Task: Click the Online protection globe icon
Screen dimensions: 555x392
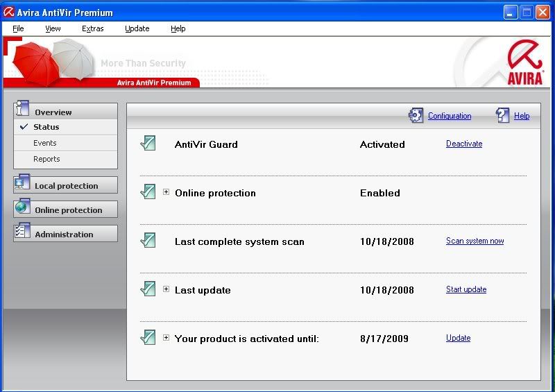Action: tap(22, 207)
